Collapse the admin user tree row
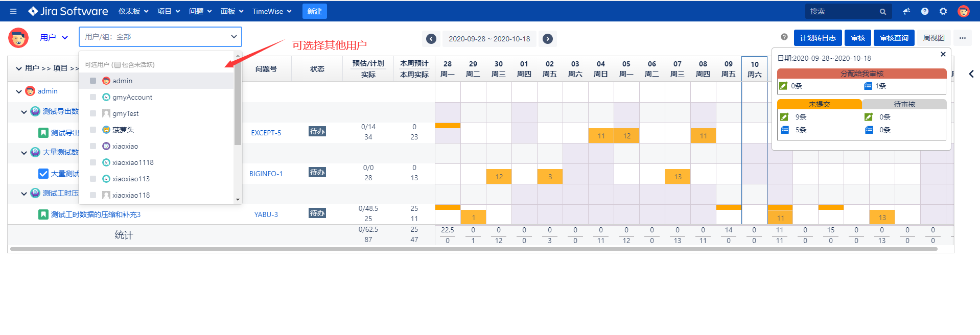980x335 pixels. click(19, 91)
